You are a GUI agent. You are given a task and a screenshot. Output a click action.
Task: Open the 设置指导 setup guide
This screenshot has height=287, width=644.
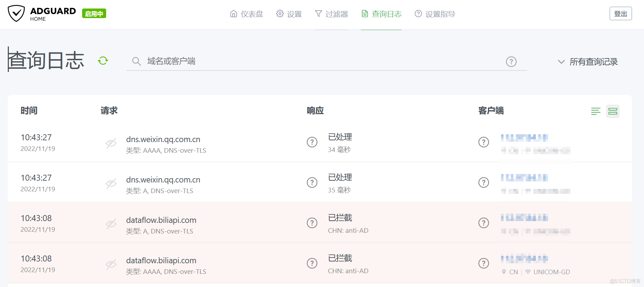pyautogui.click(x=435, y=14)
